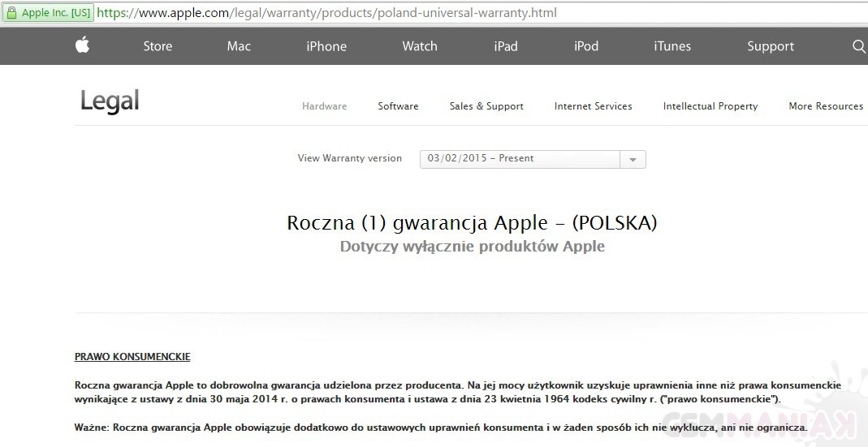Select the Internet Services tab
868x447 pixels.
[x=593, y=106]
